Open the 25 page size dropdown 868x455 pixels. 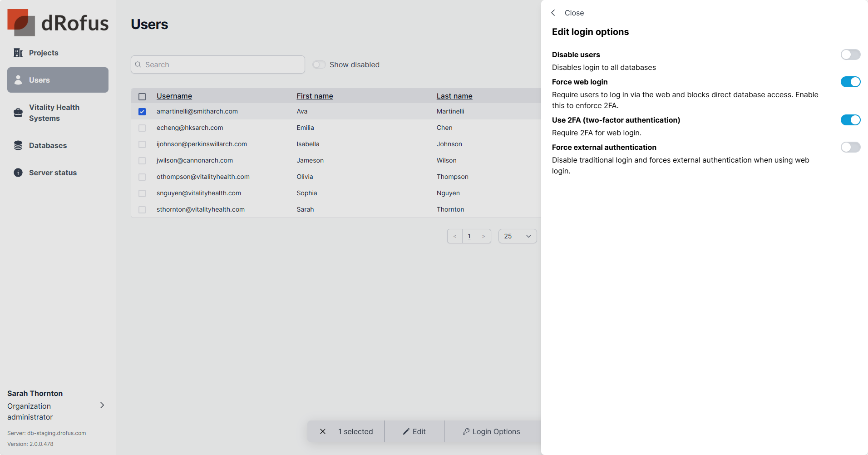point(518,236)
